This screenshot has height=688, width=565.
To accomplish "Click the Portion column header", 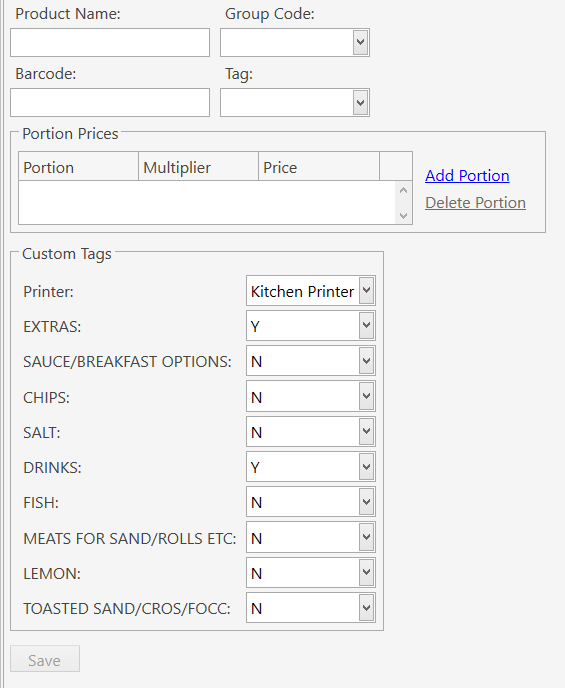I will (79, 166).
